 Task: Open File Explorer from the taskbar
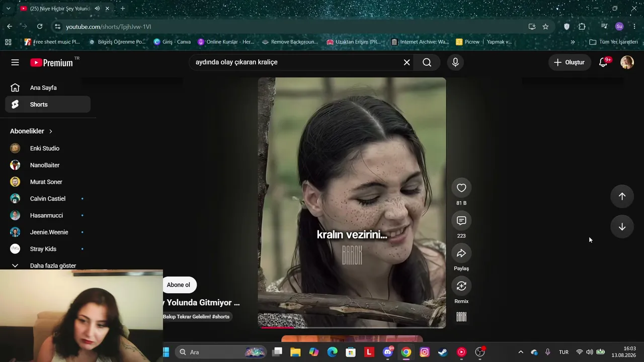tap(295, 352)
